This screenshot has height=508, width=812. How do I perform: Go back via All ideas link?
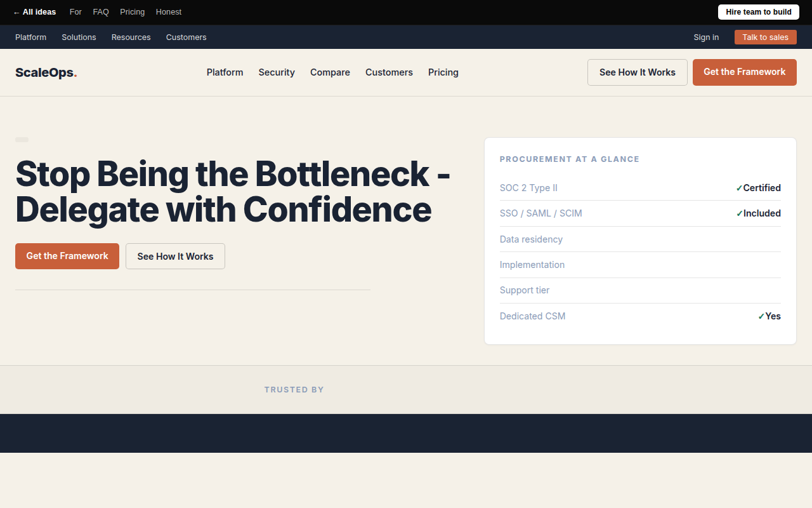pyautogui.click(x=34, y=12)
